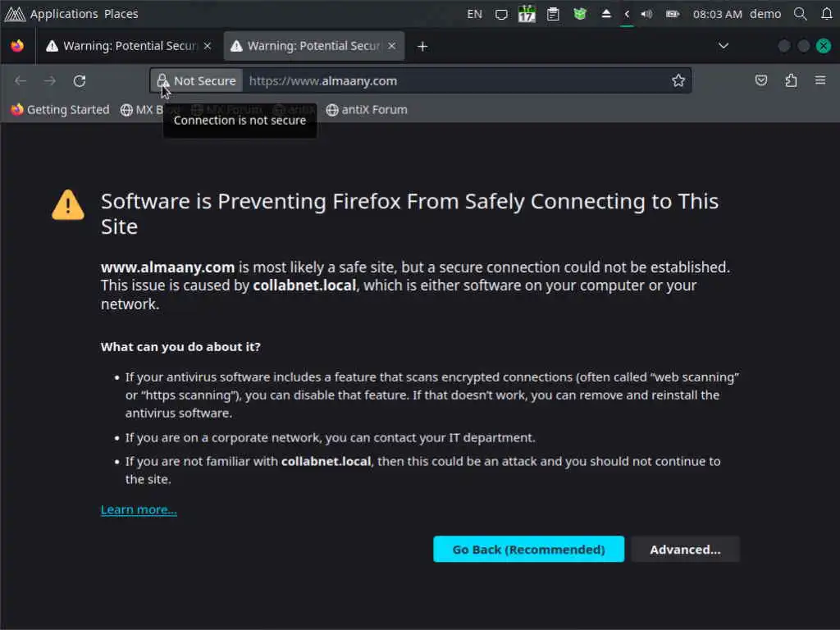Open the desktop search magnifier
Viewport: 840px width, 630px height.
tap(801, 14)
